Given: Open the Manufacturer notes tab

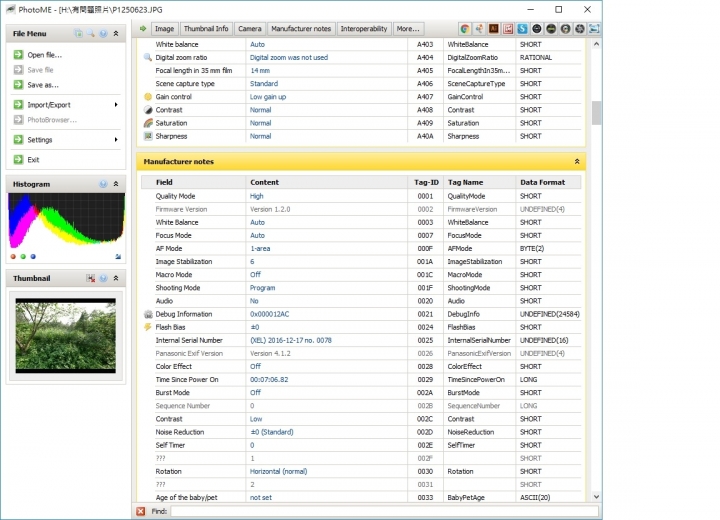Looking at the screenshot, I should point(301,28).
